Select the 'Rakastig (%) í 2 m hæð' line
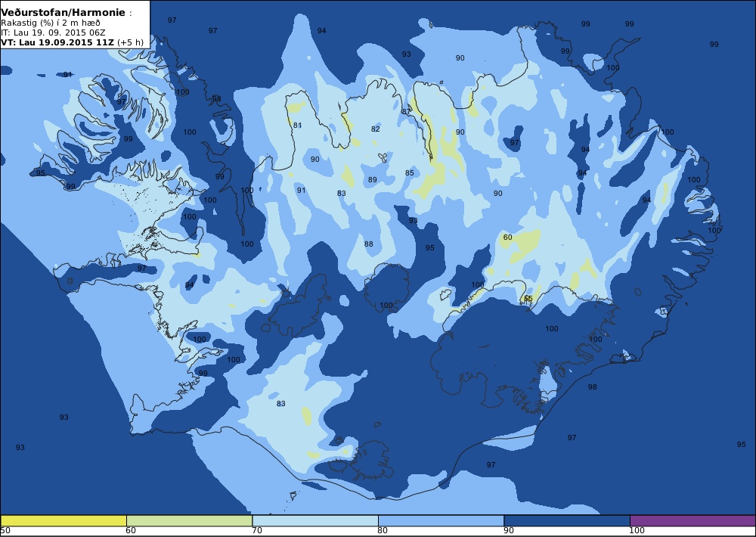 [51, 23]
